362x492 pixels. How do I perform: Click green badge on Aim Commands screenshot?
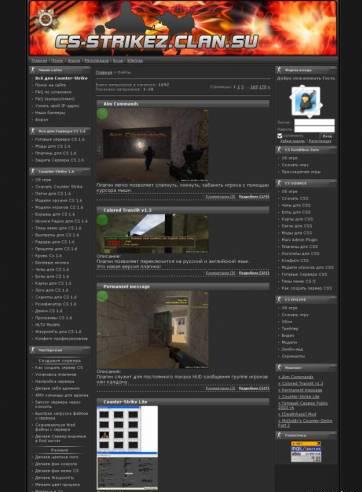tap(102, 114)
